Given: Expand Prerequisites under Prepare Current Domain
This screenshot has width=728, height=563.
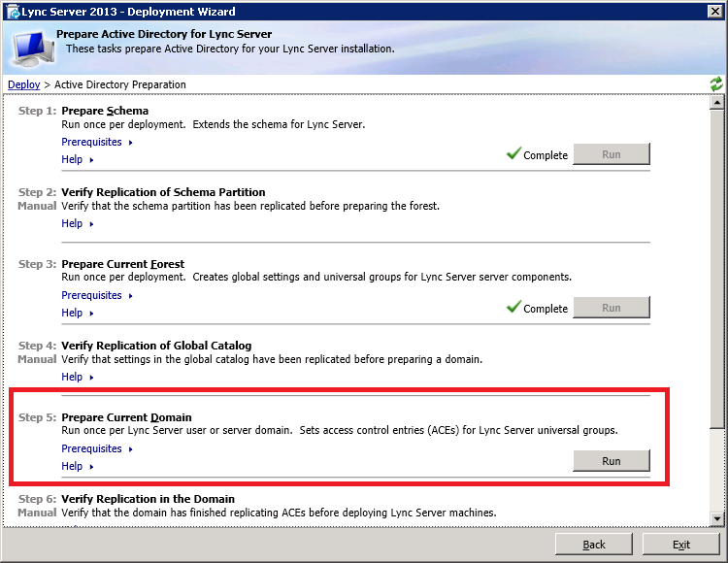Looking at the screenshot, I should pos(97,448).
